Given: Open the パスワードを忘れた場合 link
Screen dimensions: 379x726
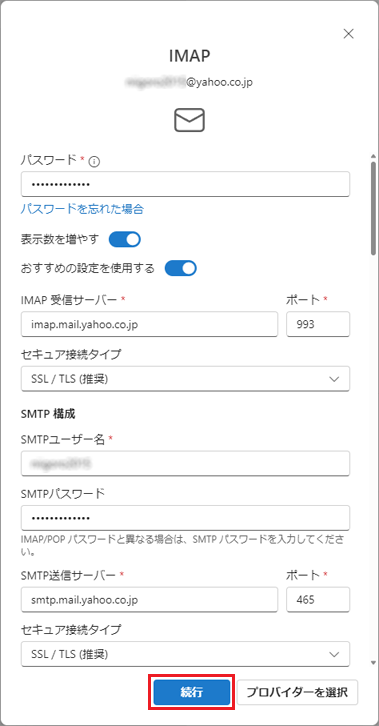Looking at the screenshot, I should 82,209.
